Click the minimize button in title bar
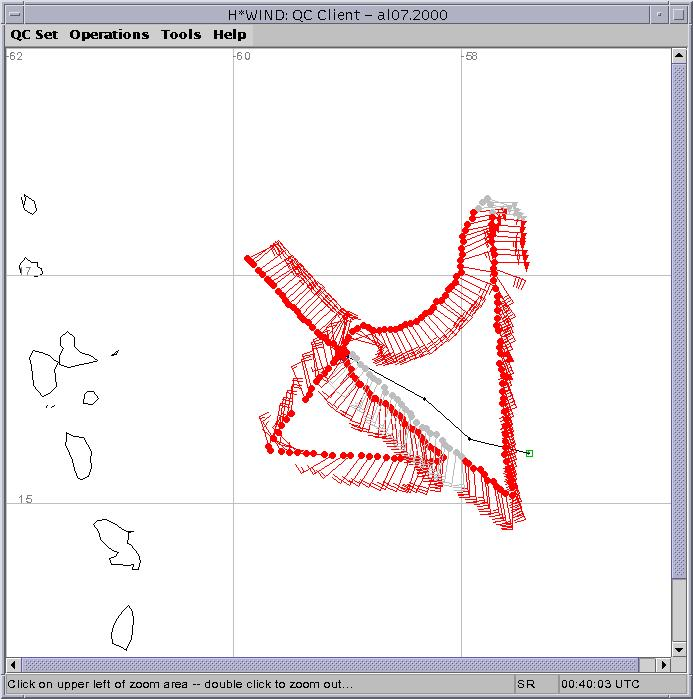 [x=661, y=14]
